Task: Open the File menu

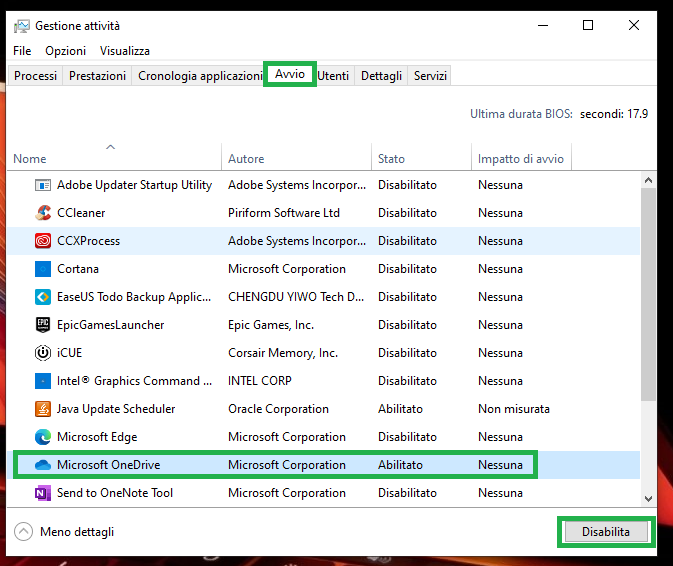Action: point(22,51)
